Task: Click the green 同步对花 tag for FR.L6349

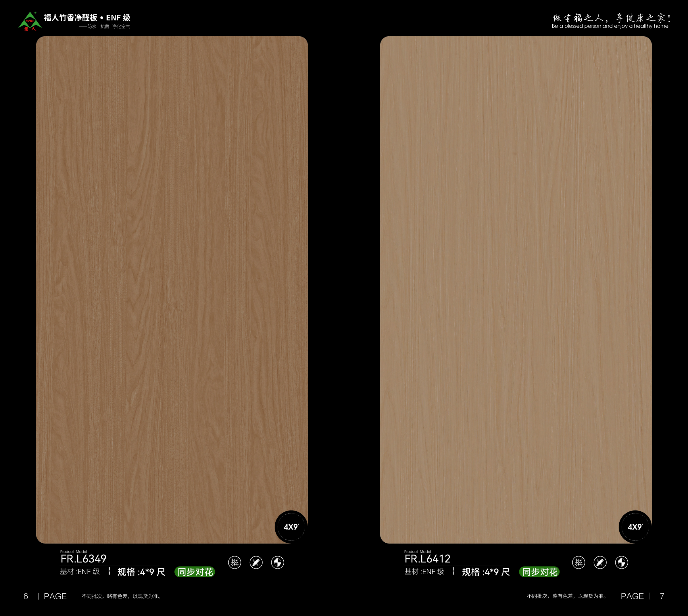Action: [x=195, y=572]
